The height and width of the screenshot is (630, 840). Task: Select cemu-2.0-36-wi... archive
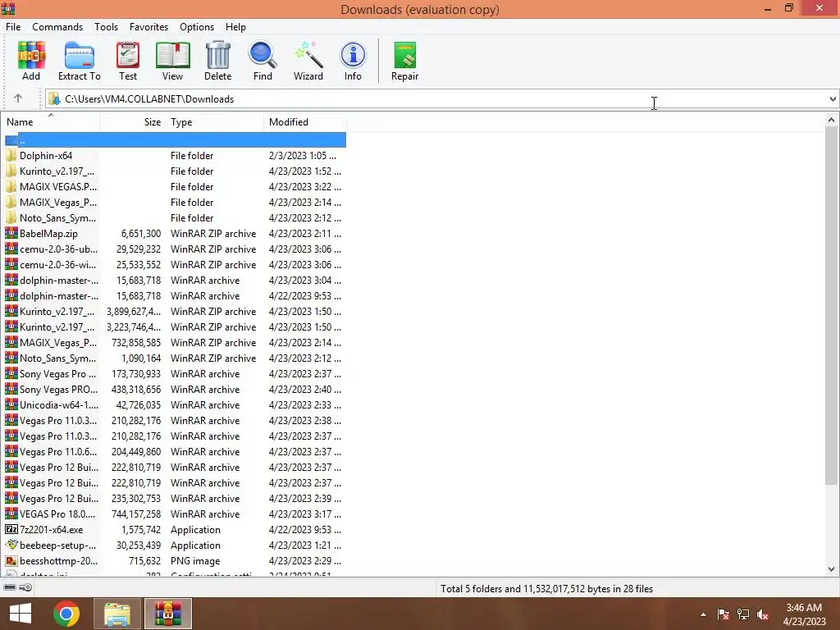176,264
